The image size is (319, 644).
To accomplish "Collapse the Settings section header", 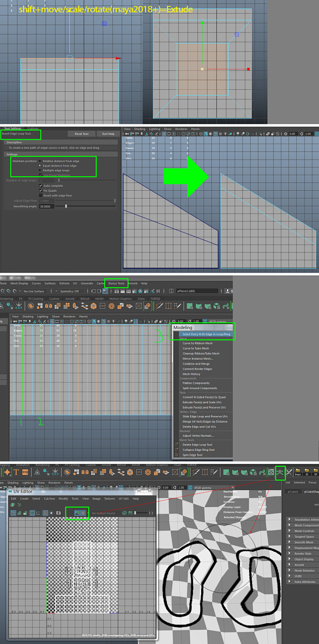I will [61, 154].
